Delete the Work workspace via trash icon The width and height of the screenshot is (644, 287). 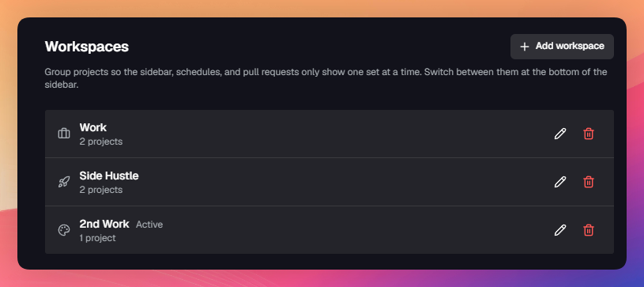tap(589, 134)
